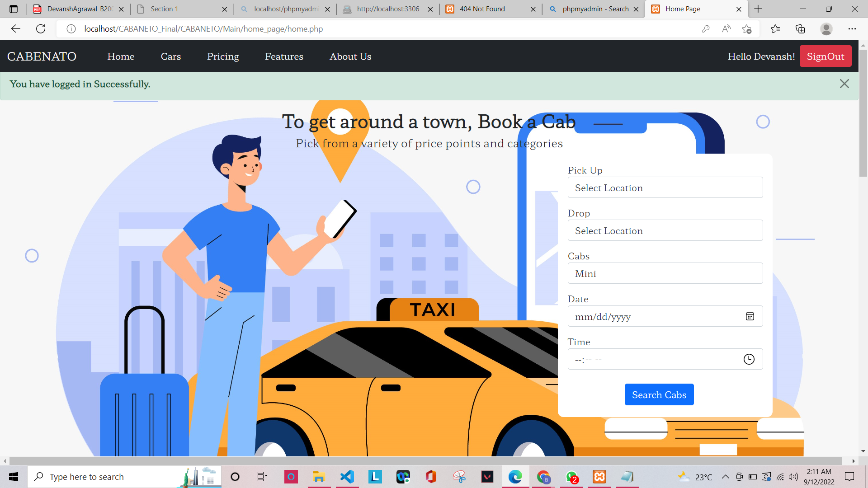868x488 pixels.
Task: Open the Pick-Up location dropdown
Action: click(x=665, y=188)
